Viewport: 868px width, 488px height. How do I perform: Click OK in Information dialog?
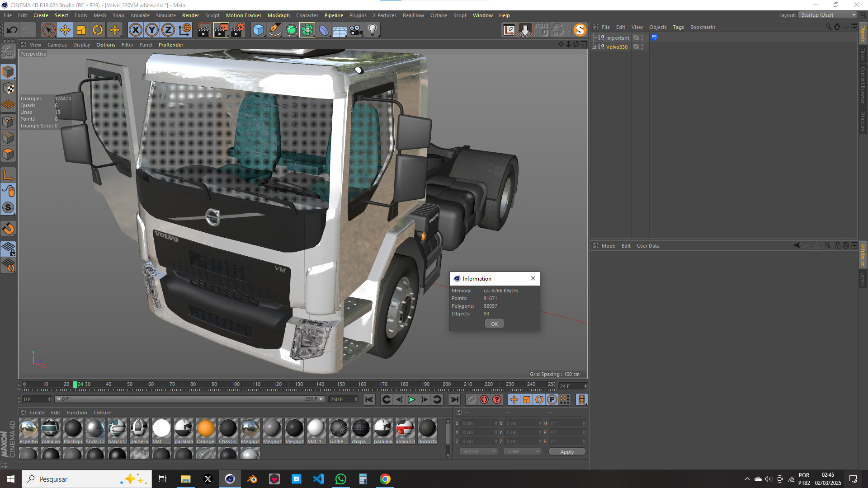[495, 324]
